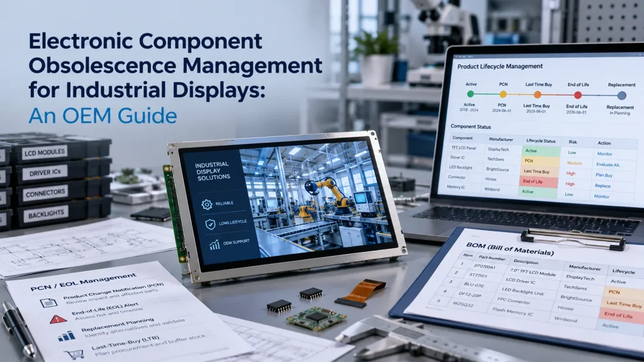Select the red End of Life timeline dot

coord(577,96)
